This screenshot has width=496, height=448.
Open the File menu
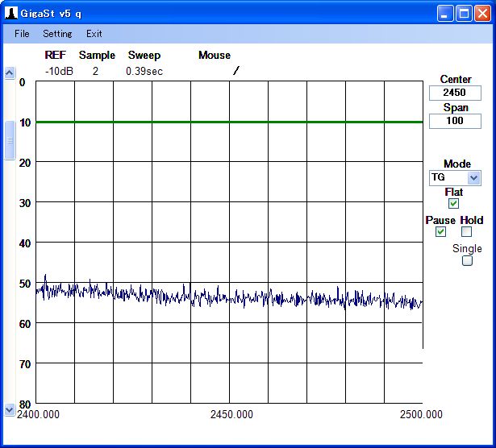[x=22, y=34]
